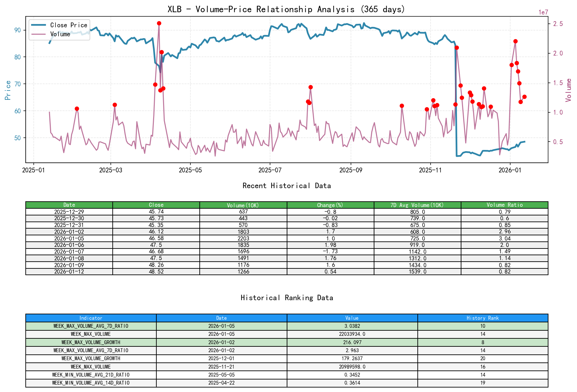Click the red marker near the 2025-11 price drop
Screen dimensions: 577x392
coord(457,48)
